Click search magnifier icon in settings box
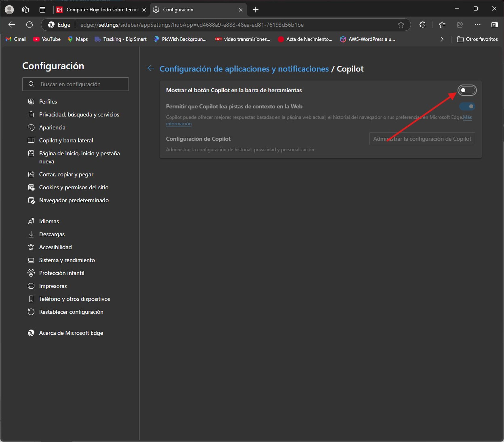 [31, 84]
